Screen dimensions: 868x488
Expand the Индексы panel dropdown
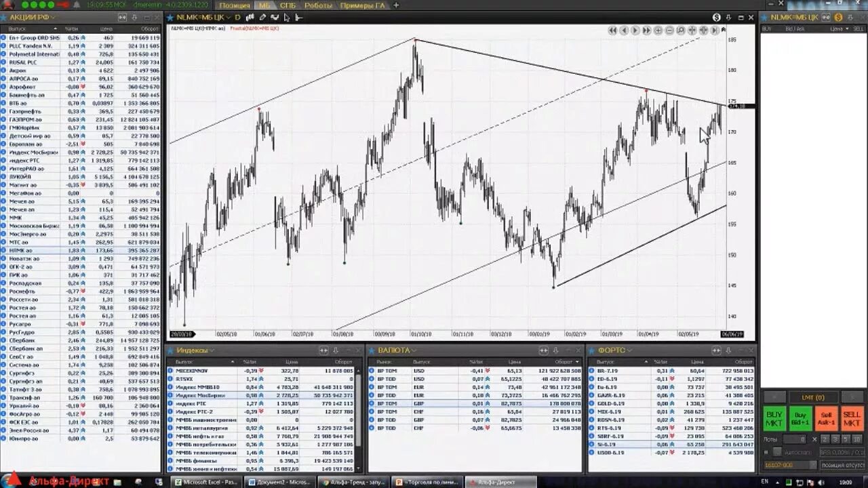[x=212, y=350]
